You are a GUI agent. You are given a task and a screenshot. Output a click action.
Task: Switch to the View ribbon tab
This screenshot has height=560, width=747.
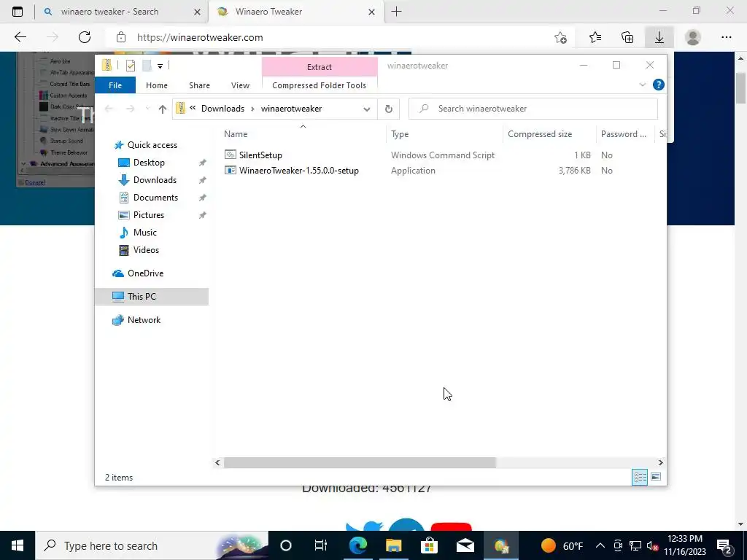point(240,85)
